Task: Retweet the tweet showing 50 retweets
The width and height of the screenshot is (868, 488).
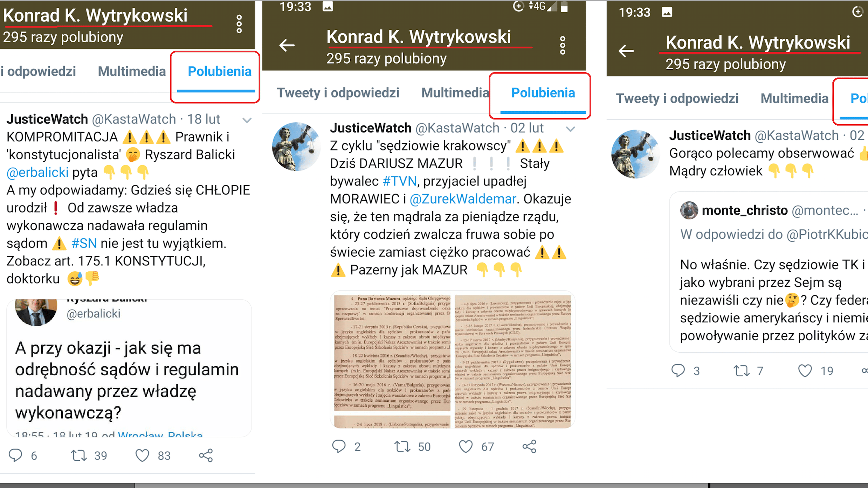Action: [x=402, y=446]
